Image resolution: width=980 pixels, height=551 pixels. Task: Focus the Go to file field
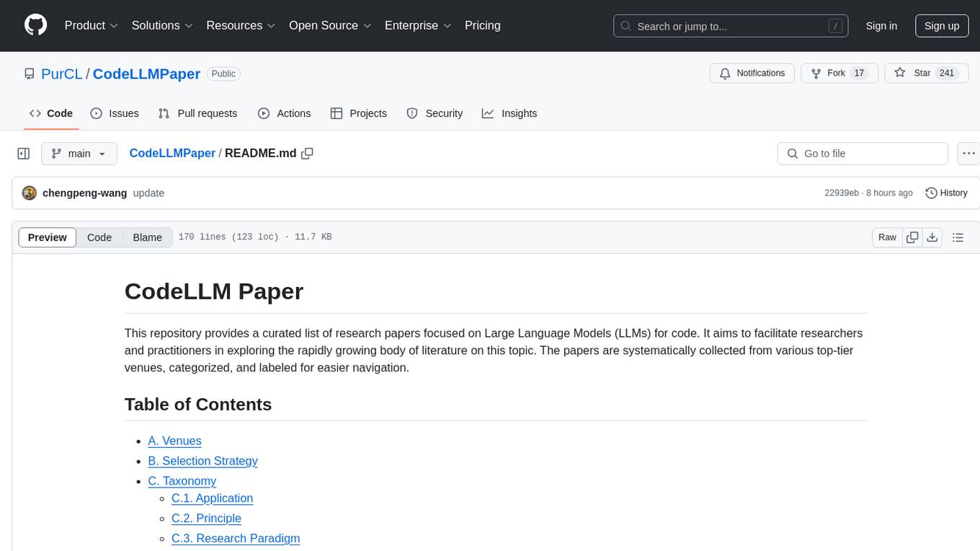click(863, 154)
